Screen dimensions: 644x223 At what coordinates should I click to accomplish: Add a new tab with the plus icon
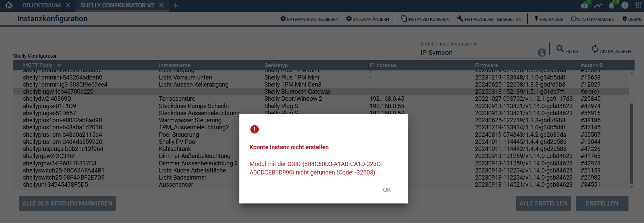(x=176, y=5)
